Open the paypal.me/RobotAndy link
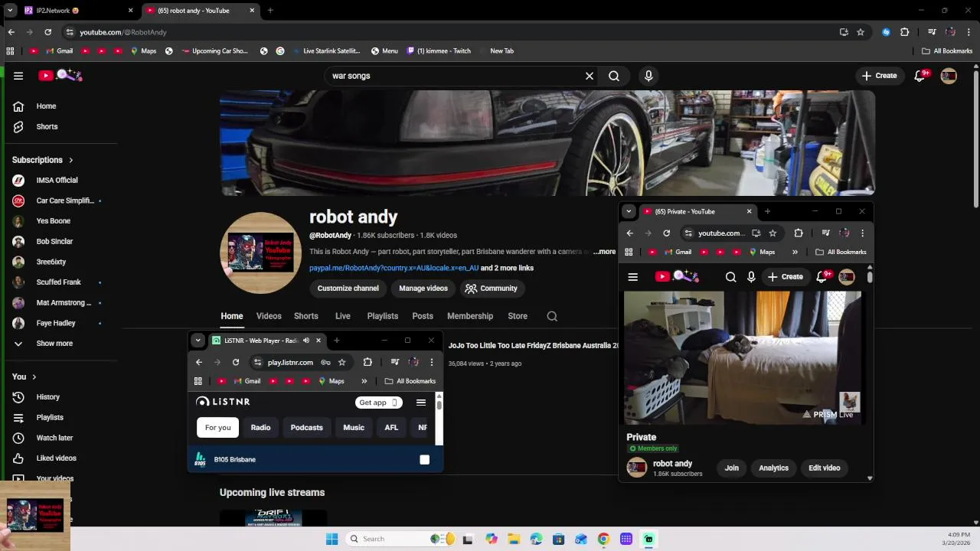The height and width of the screenshot is (551, 980). (394, 269)
